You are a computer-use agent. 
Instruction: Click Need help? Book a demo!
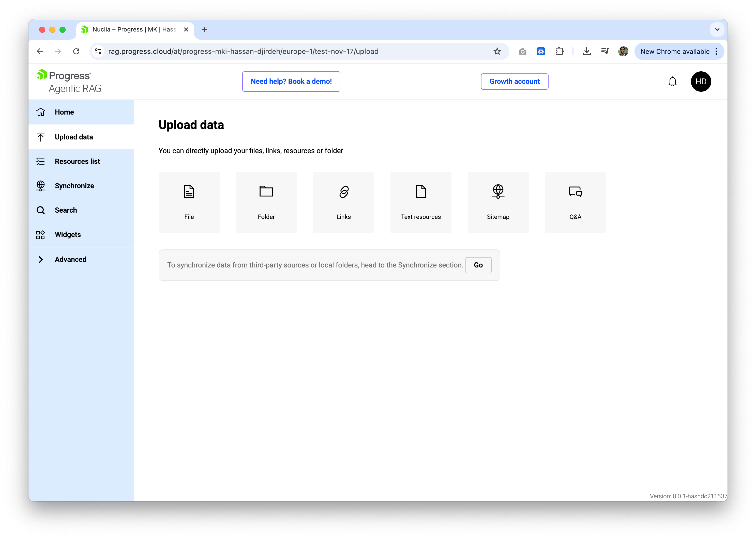[x=291, y=81]
